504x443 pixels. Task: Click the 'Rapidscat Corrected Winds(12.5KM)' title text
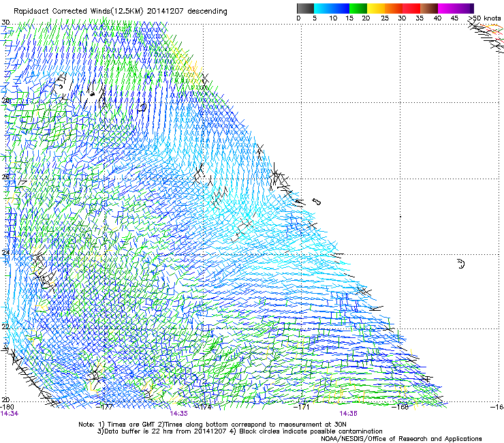click(78, 12)
